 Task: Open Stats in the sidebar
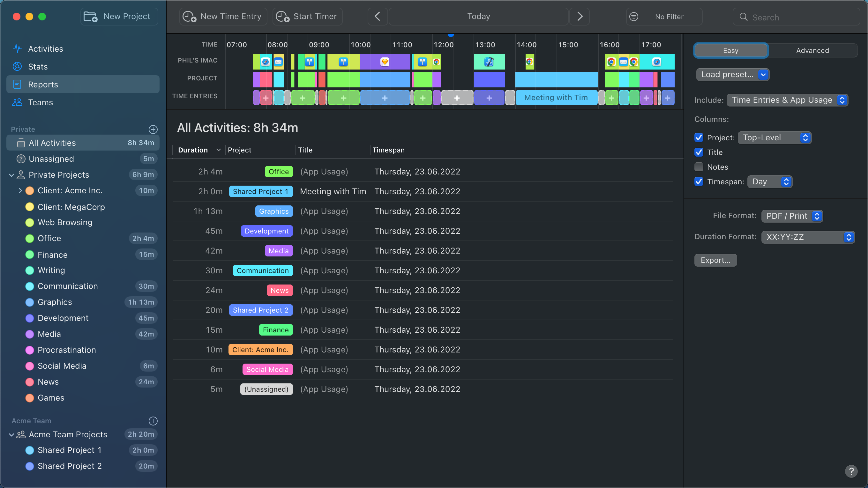38,66
